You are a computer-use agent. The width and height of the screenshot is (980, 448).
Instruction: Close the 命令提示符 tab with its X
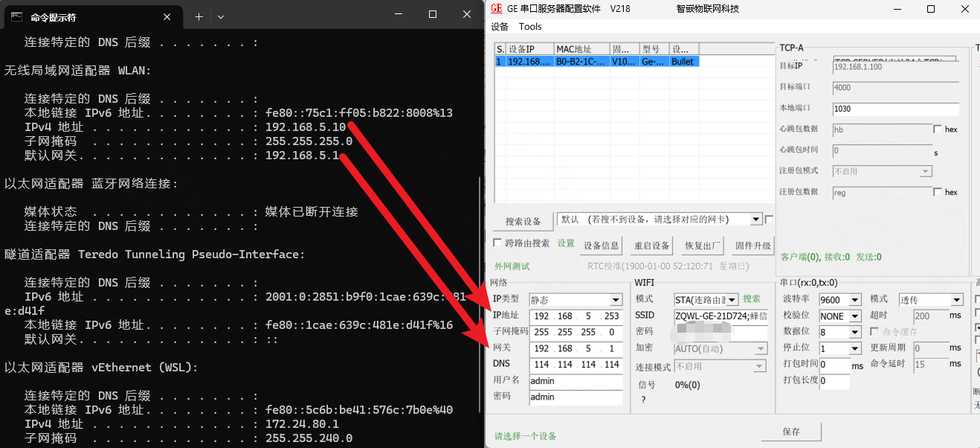(x=167, y=16)
